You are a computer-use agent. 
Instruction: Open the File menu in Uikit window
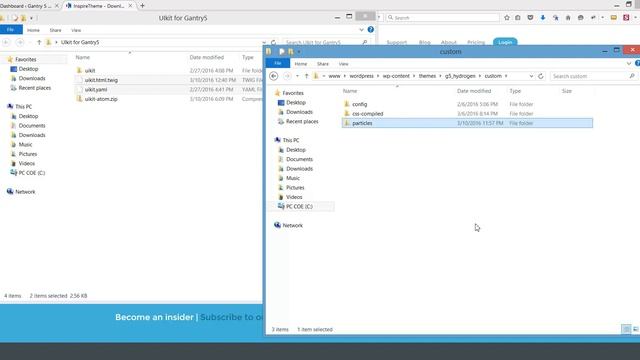tap(11, 30)
